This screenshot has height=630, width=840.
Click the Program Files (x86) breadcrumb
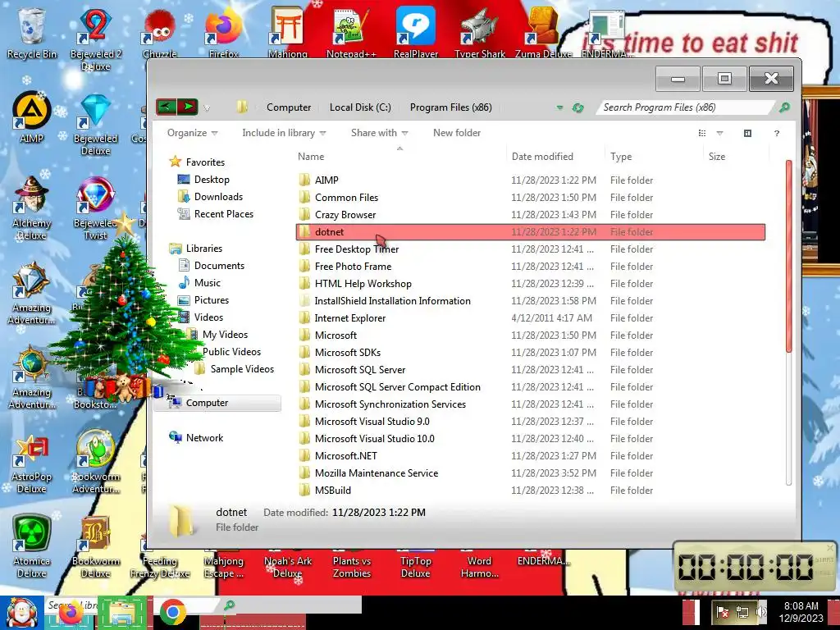tap(450, 107)
